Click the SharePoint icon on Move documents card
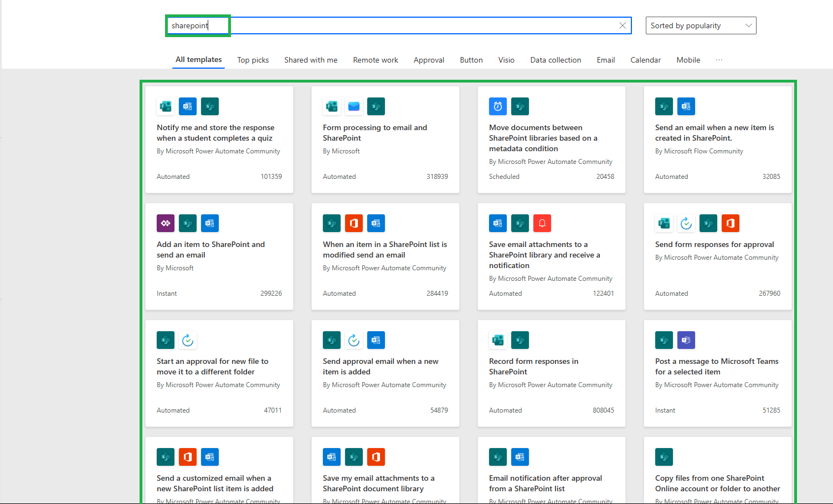 click(520, 106)
